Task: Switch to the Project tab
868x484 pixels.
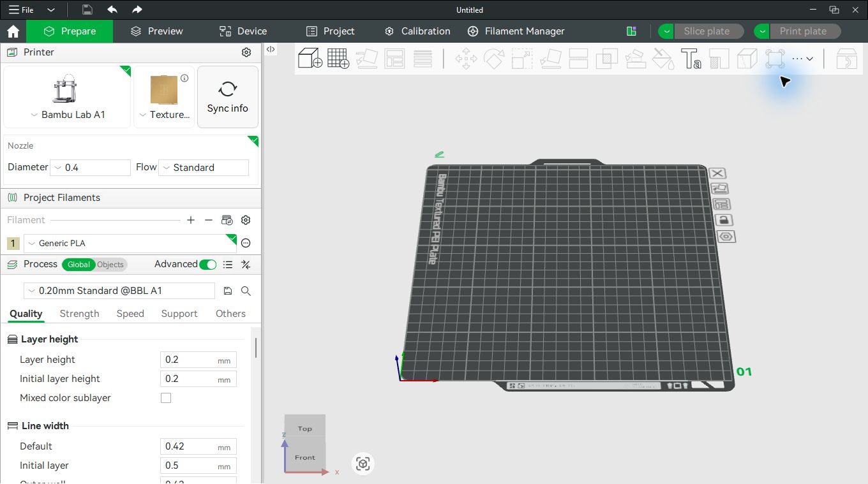Action: click(x=330, y=31)
